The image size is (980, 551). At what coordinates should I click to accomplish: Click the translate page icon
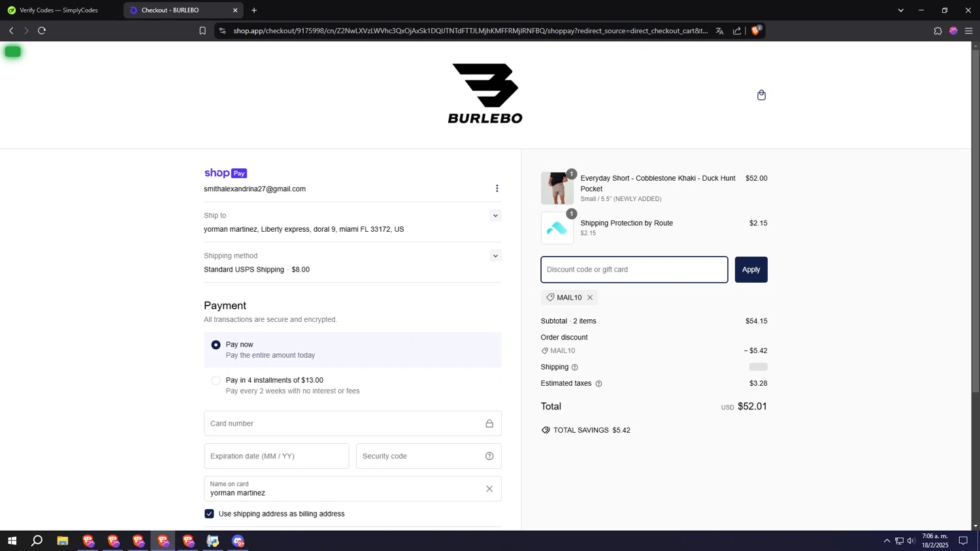pyautogui.click(x=719, y=31)
